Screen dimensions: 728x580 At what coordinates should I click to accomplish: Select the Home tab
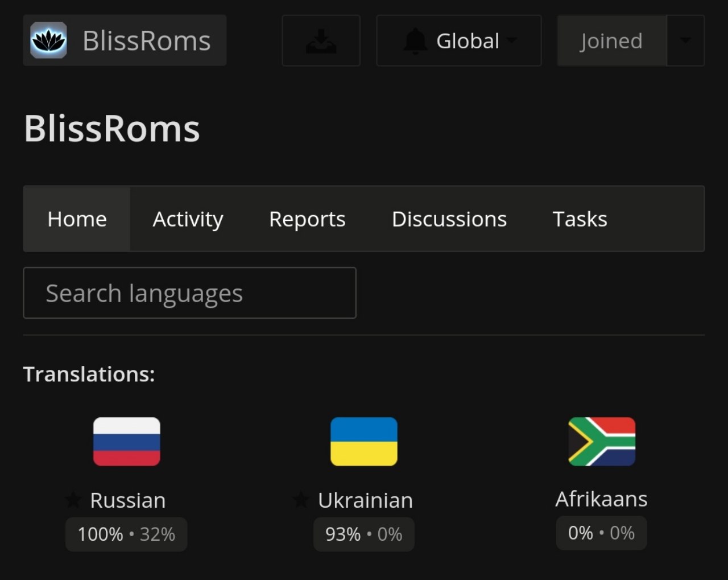[77, 219]
